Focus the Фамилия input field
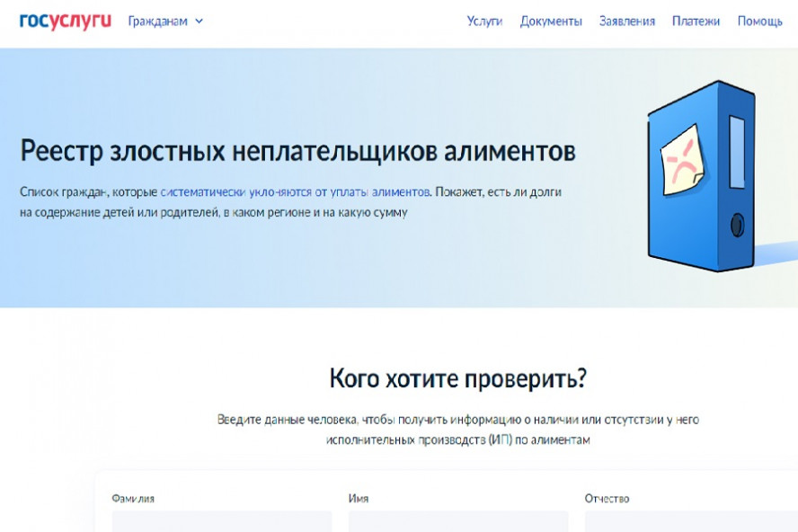This screenshot has width=798, height=532. pyautogui.click(x=222, y=522)
